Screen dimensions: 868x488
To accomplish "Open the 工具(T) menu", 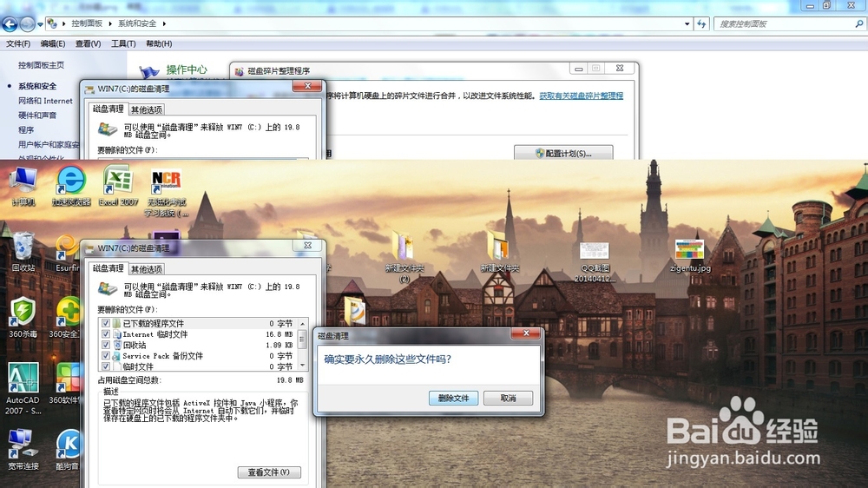I will pos(123,43).
